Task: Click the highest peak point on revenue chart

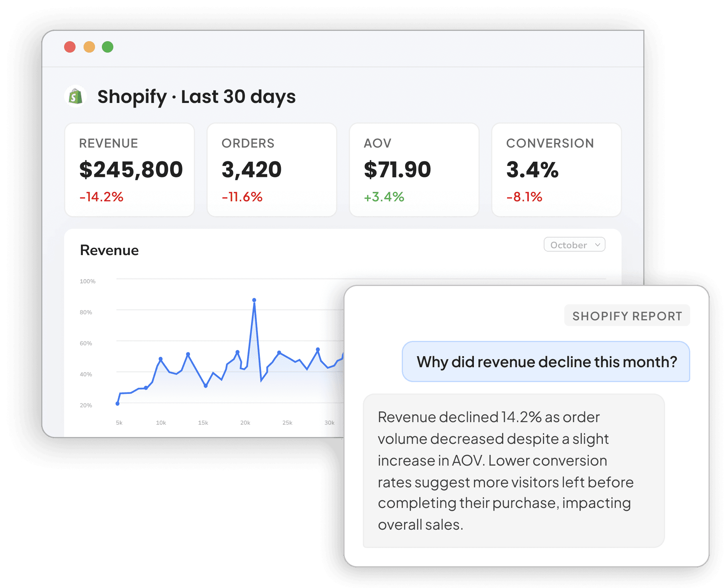Action: tap(254, 300)
